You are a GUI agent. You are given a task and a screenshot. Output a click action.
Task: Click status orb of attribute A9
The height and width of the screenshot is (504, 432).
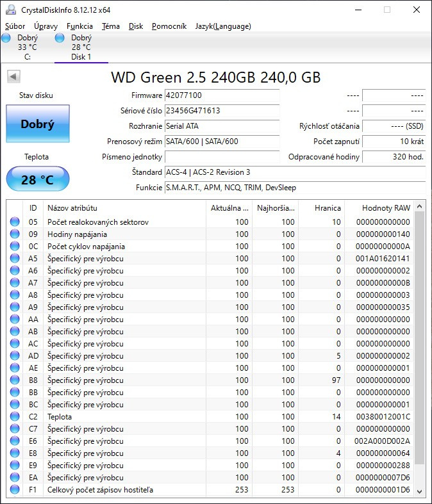pyautogui.click(x=15, y=307)
